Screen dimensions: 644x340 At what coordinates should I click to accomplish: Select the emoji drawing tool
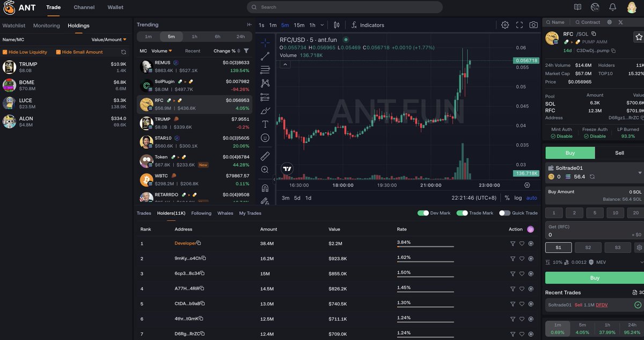[264, 138]
